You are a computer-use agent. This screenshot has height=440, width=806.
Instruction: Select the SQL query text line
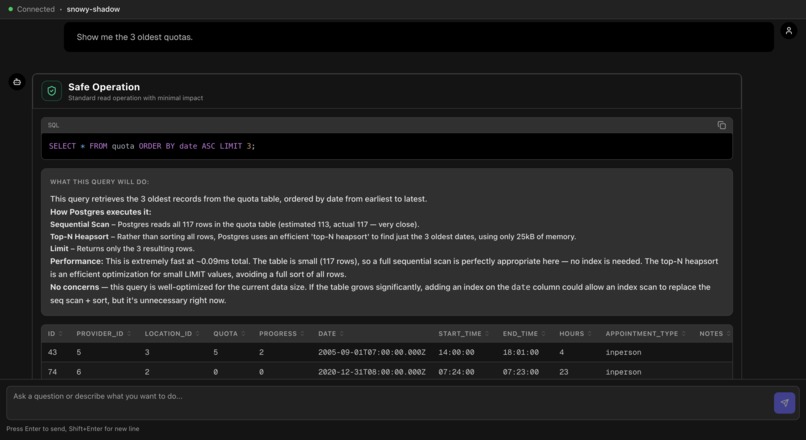point(152,146)
